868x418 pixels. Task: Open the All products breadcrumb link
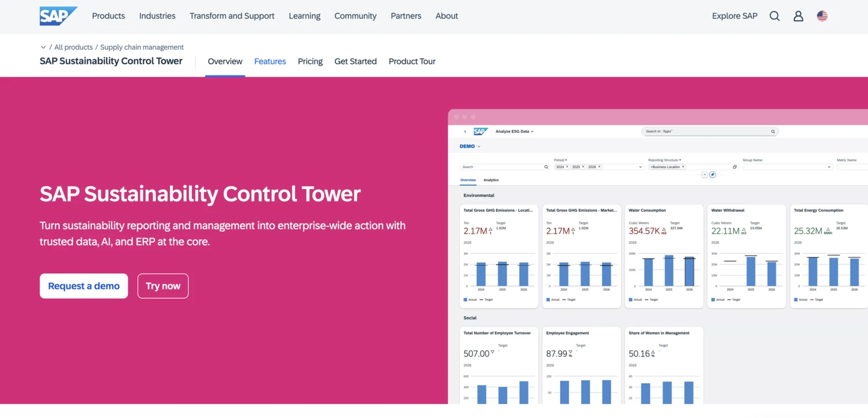[x=73, y=47]
